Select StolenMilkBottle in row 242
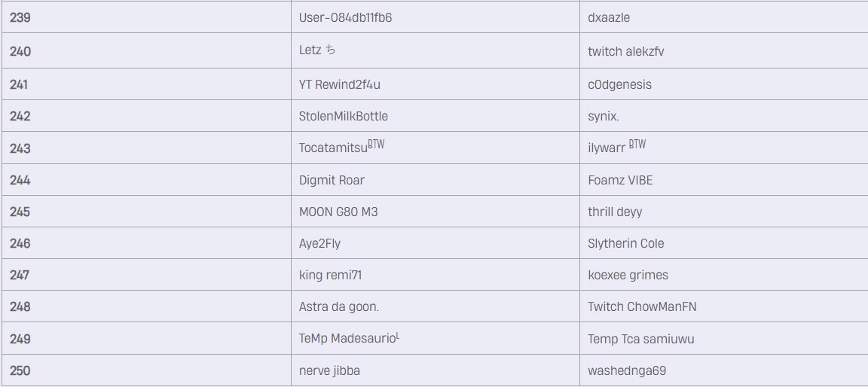Image resolution: width=868 pixels, height=387 pixels. coord(344,116)
